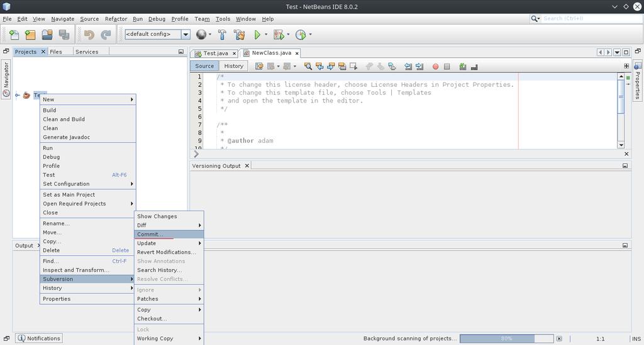The height and width of the screenshot is (345, 644).
Task: Open the browser globe dropdown arrow
Action: tap(210, 35)
